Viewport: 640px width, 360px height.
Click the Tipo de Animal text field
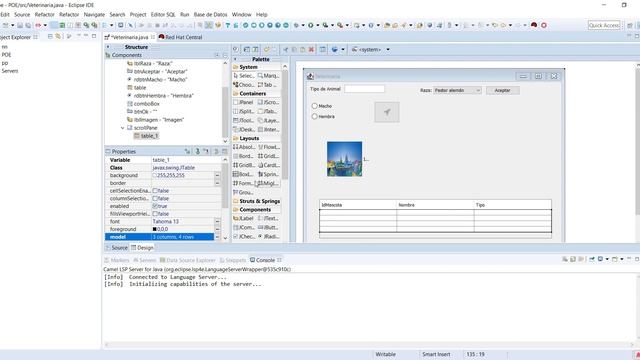click(x=364, y=89)
